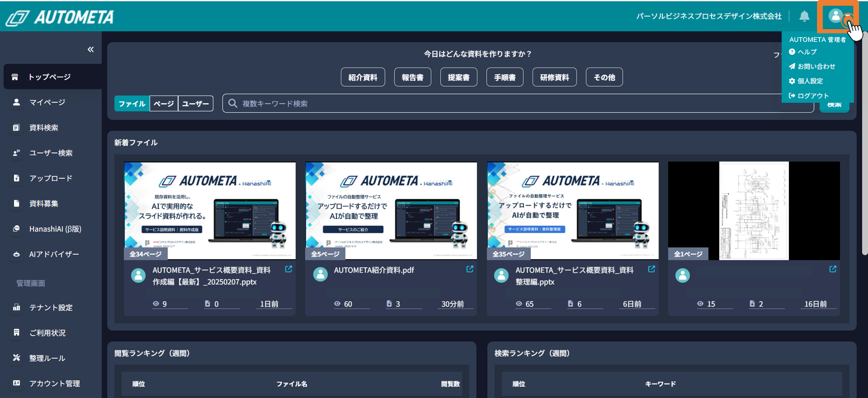Click the 提案書 category button

(459, 77)
